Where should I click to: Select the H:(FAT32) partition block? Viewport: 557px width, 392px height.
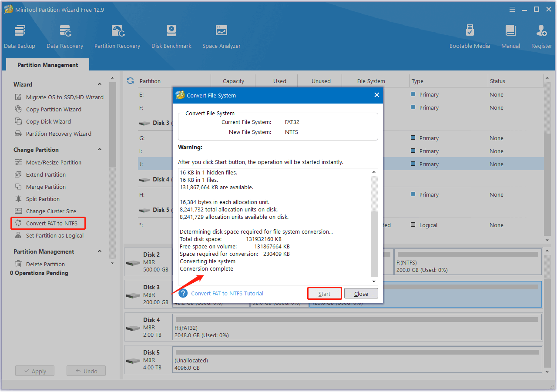[x=357, y=327]
